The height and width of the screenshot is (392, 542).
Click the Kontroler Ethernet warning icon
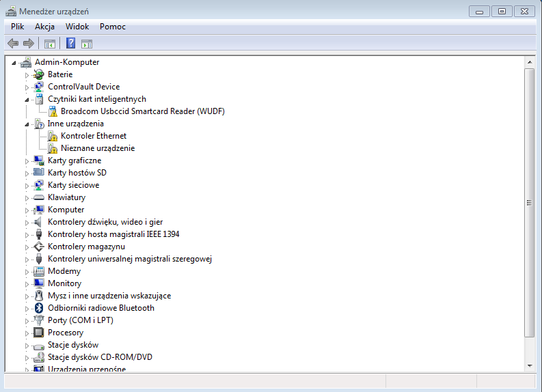point(53,136)
